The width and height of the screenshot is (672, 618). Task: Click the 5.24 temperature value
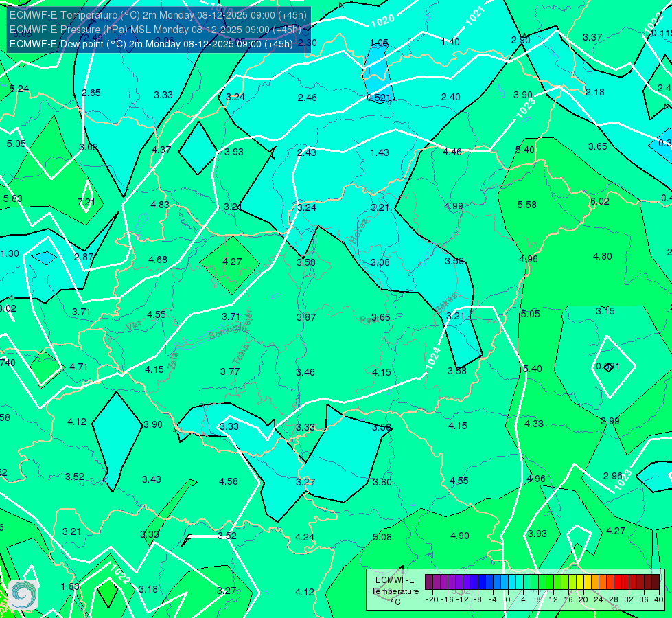pyautogui.click(x=19, y=89)
